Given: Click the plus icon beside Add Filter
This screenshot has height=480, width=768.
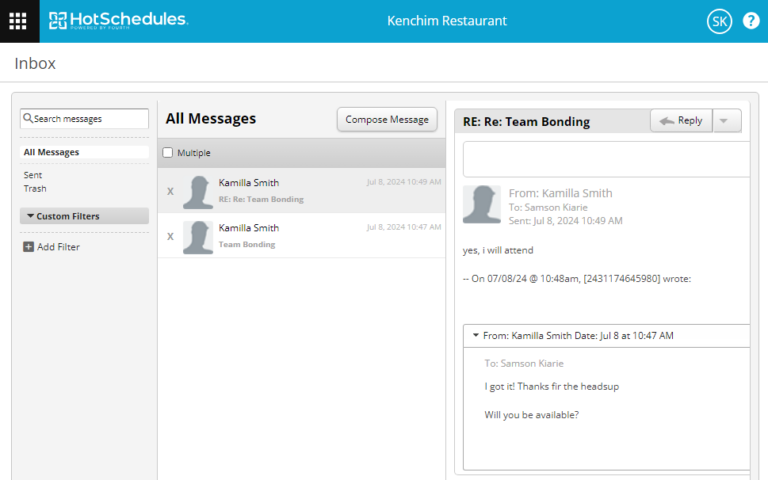Looking at the screenshot, I should pyautogui.click(x=29, y=247).
